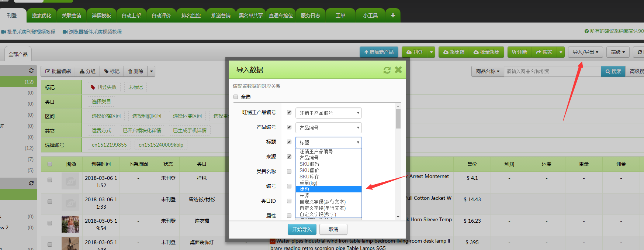Click the 开始导入 button
Viewport: 644px width, 250px height.
(302, 229)
